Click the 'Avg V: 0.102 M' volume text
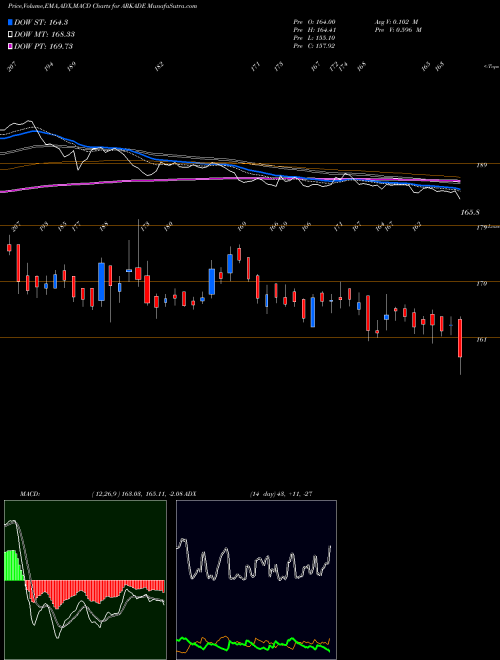Image resolution: width=500 pixels, height=660 pixels. [395, 22]
